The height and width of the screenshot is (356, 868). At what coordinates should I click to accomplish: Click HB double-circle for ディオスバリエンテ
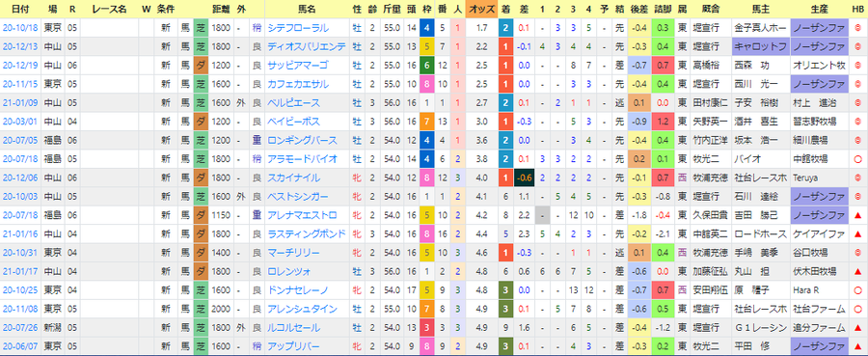click(857, 46)
